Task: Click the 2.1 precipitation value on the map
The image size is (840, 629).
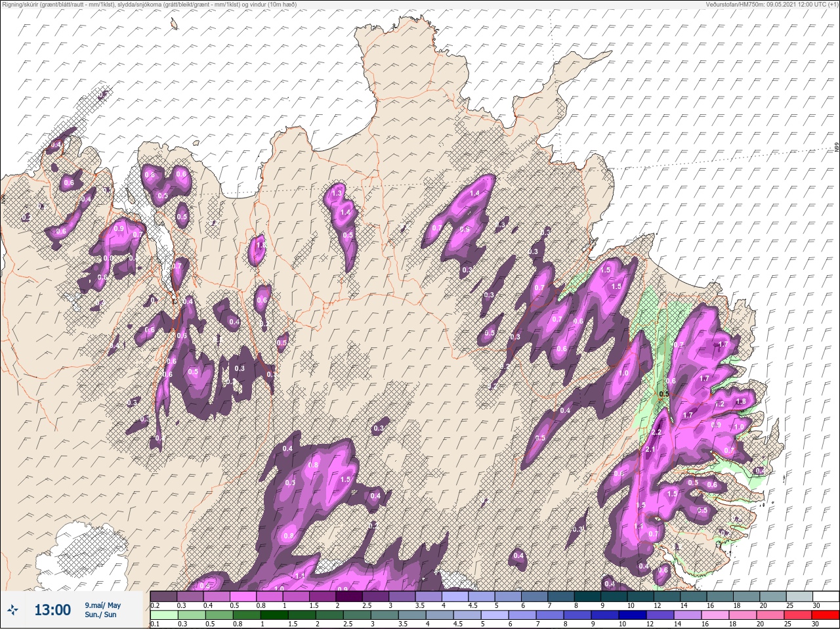Action: point(650,449)
